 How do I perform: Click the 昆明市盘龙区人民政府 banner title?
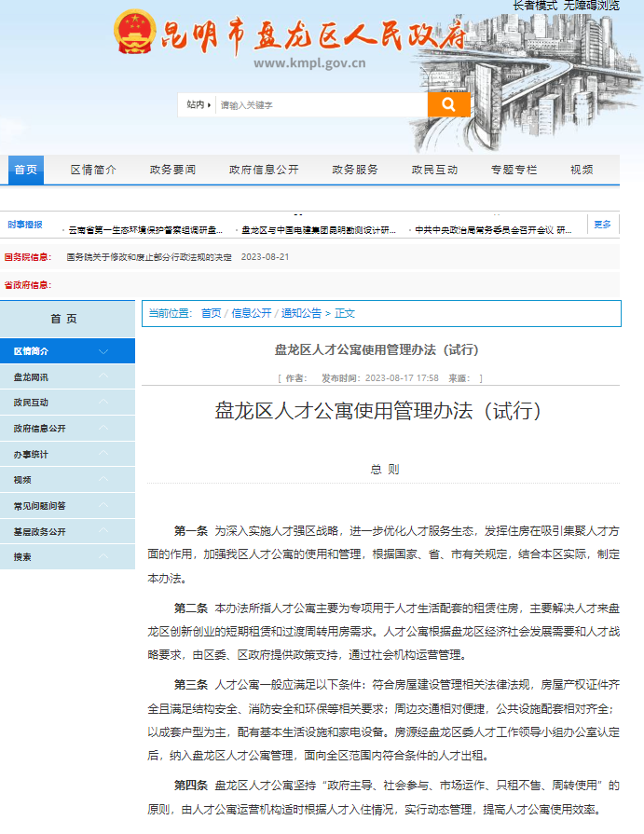tap(314, 35)
